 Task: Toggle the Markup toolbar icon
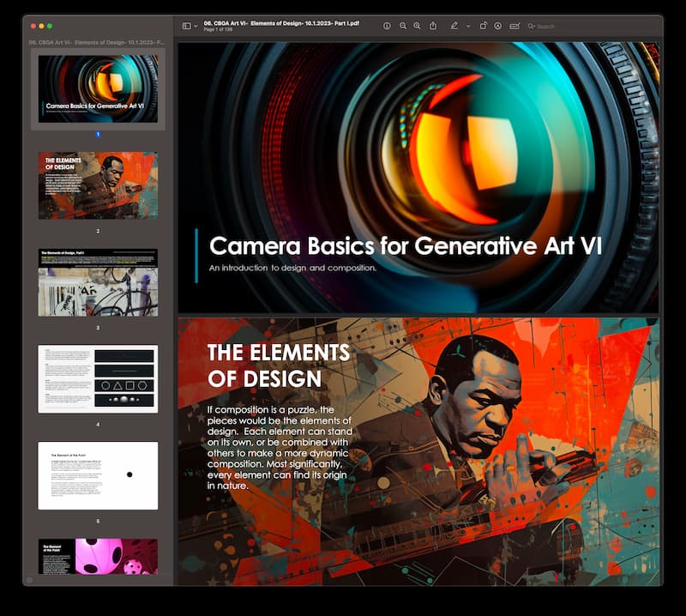(498, 27)
